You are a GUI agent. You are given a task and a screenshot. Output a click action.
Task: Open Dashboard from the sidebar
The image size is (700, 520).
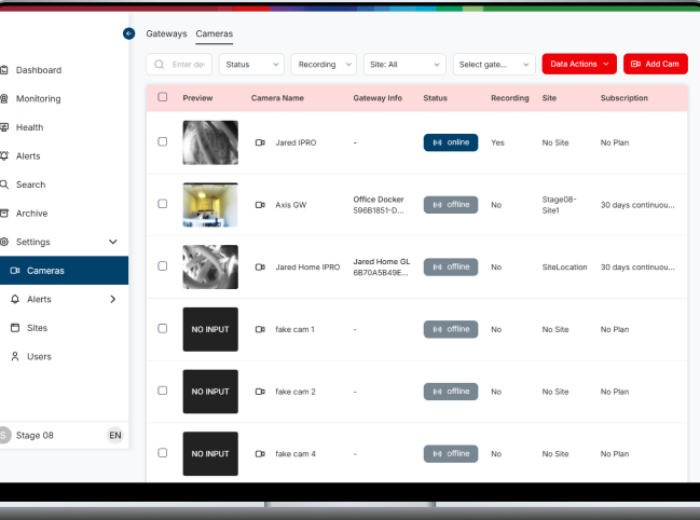click(x=38, y=70)
